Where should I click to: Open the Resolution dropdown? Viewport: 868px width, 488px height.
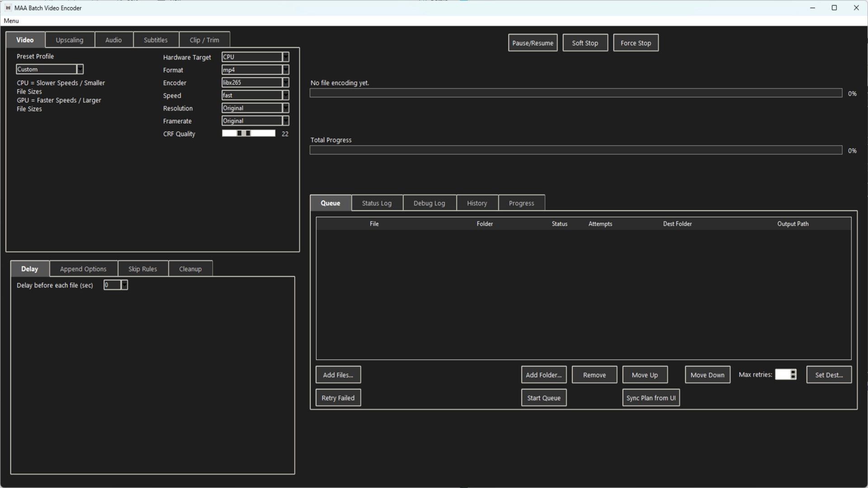[x=285, y=108]
